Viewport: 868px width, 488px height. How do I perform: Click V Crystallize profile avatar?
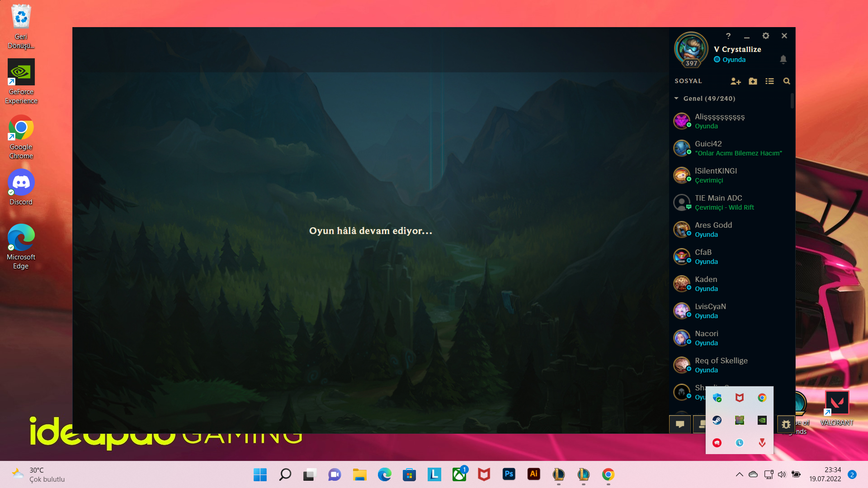[x=691, y=49]
